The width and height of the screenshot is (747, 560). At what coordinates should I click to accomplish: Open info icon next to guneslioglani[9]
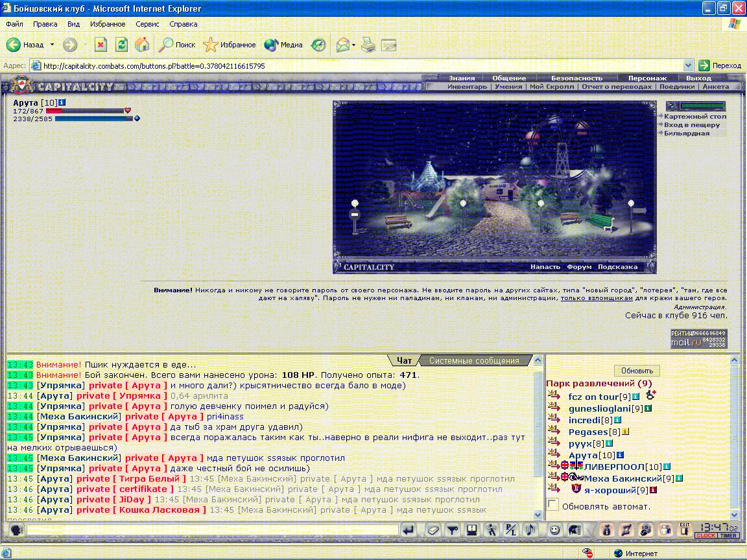pos(648,408)
